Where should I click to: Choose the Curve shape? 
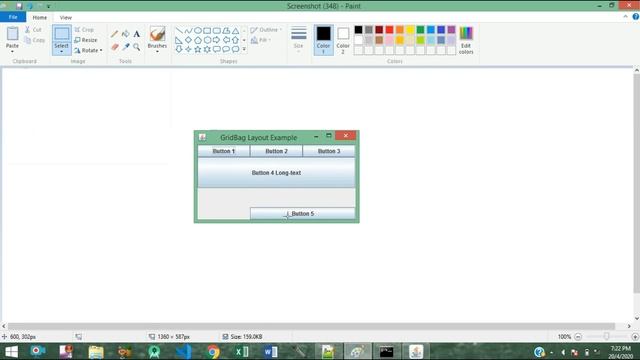188,31
